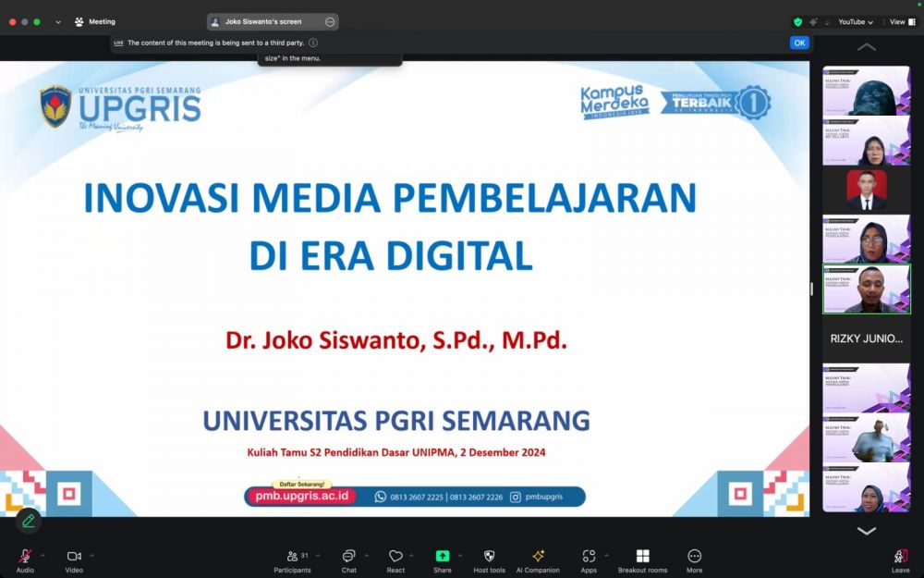This screenshot has width=924, height=578.
Task: Click the AI sparkle icon in top bar
Action: [813, 22]
